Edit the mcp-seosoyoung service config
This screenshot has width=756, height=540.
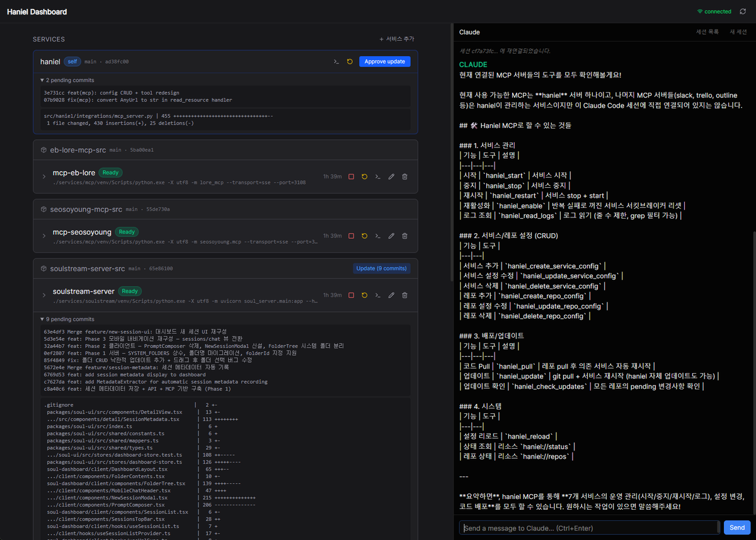[391, 236]
